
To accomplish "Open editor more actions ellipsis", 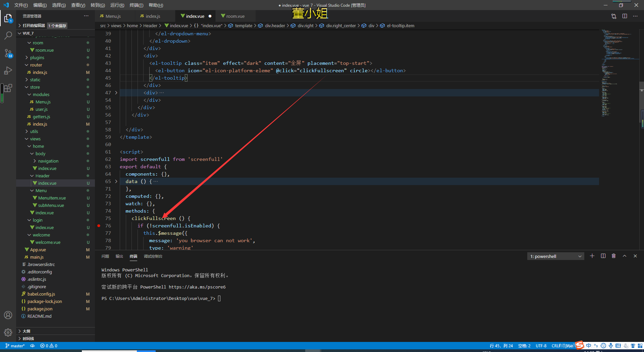I will 635,16.
